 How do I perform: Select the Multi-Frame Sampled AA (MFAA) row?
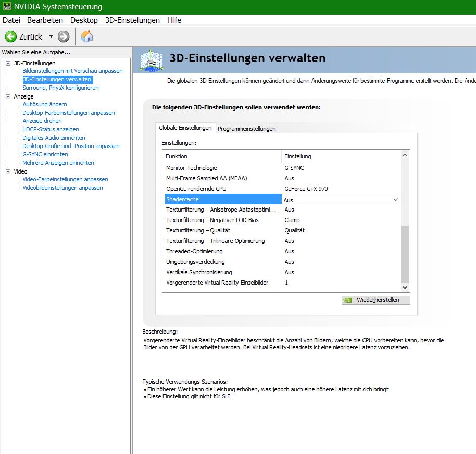tap(283, 178)
